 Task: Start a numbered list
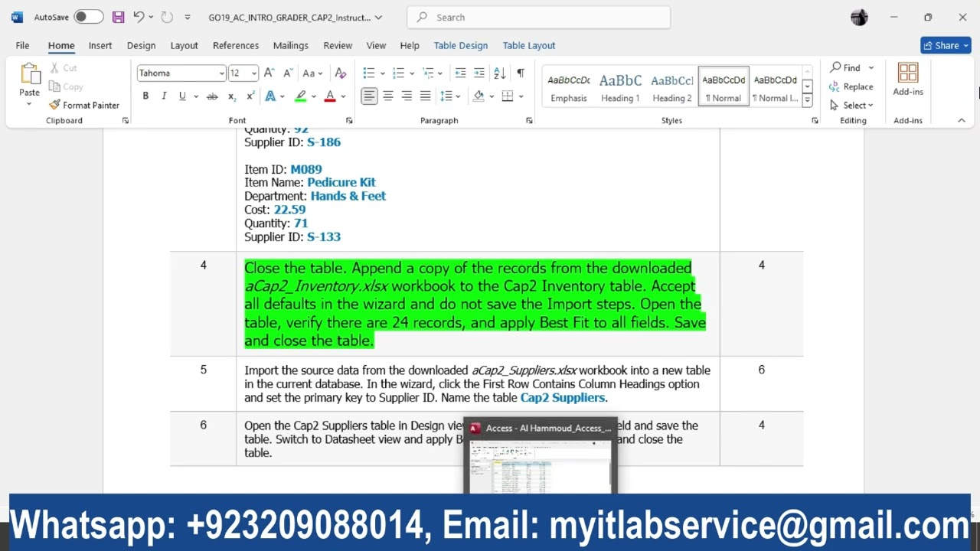pyautogui.click(x=397, y=73)
